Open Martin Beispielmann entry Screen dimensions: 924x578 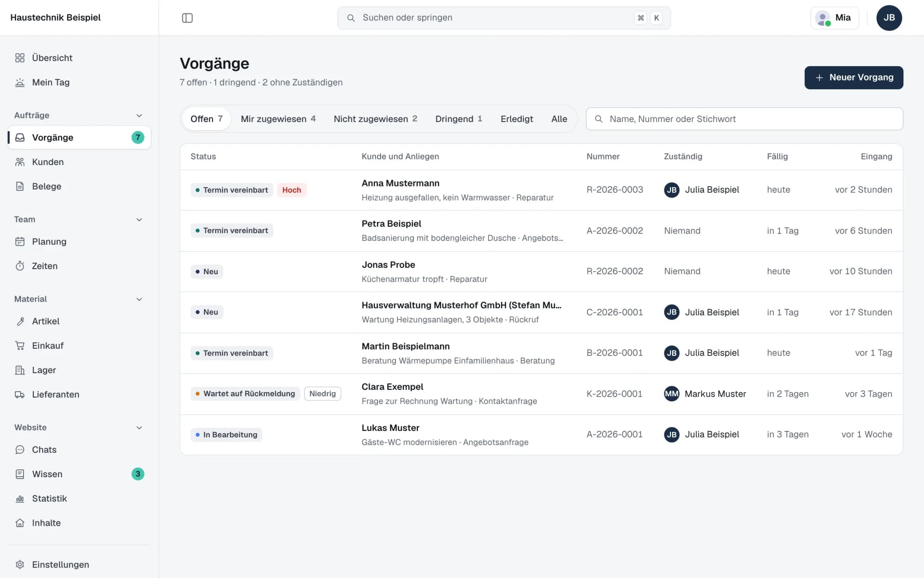click(541, 353)
